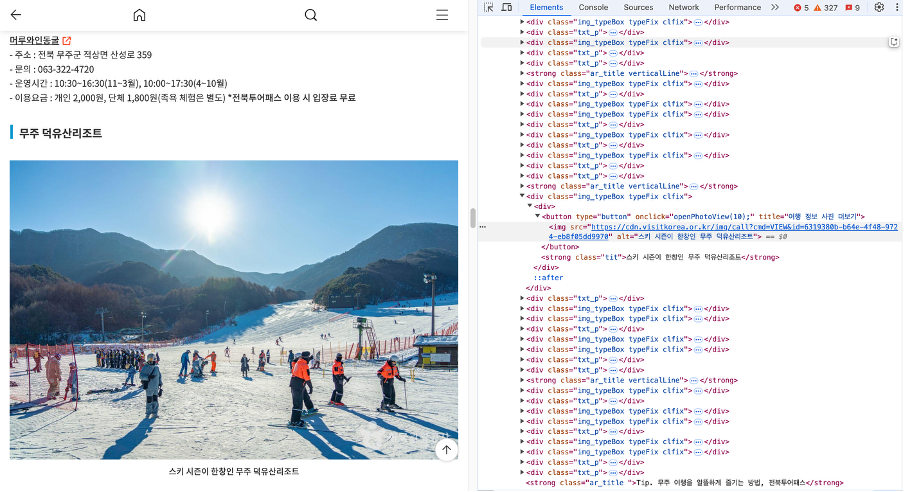Switch to the Network tab
Viewport: 904px width, 492px height.
(684, 7)
